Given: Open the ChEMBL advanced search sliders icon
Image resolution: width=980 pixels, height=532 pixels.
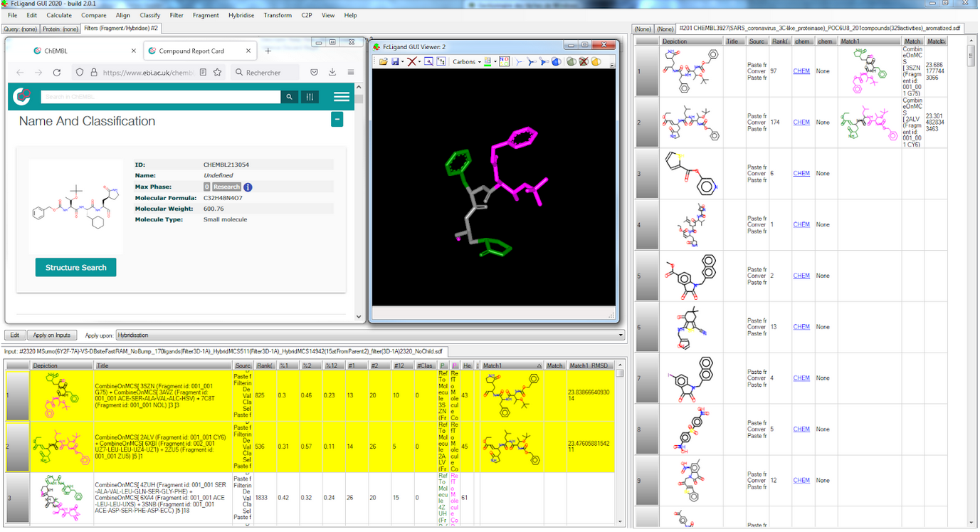Looking at the screenshot, I should [x=310, y=97].
